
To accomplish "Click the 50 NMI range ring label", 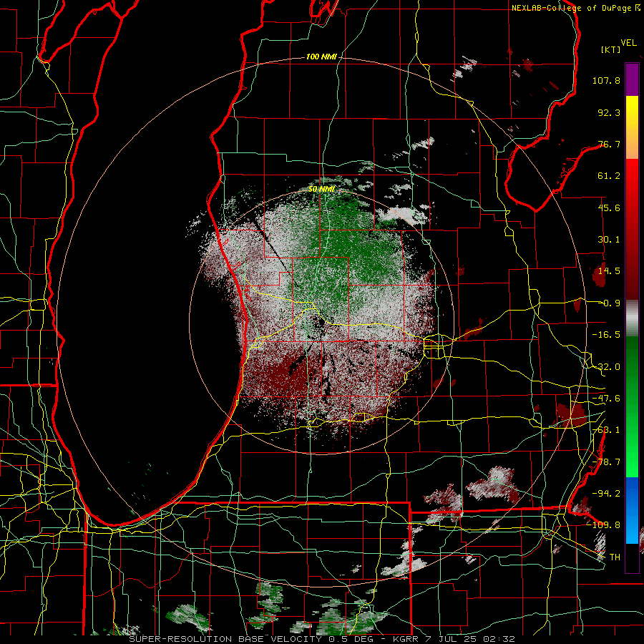I will tap(321, 190).
